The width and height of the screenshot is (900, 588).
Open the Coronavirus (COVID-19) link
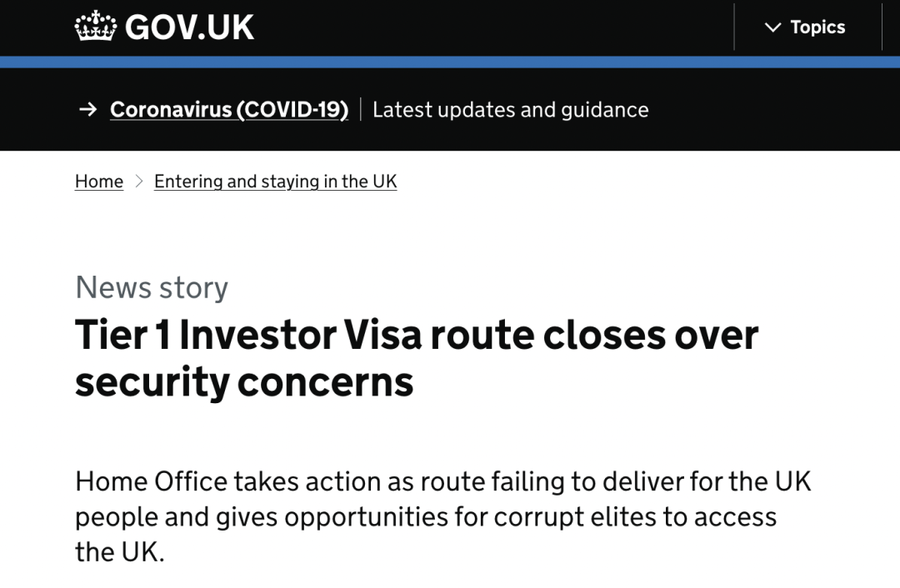229,109
